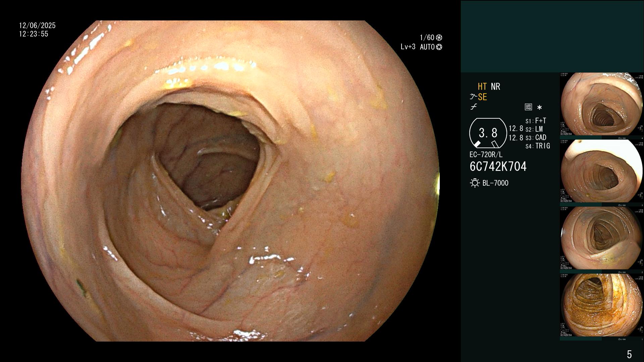Click the shutter speed icon after 1/60

(x=439, y=38)
